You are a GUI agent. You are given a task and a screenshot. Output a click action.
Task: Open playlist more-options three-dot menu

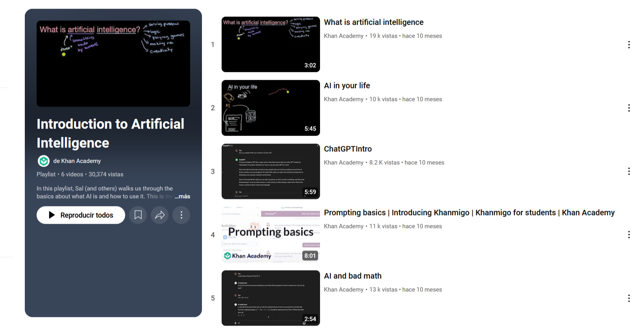click(181, 215)
